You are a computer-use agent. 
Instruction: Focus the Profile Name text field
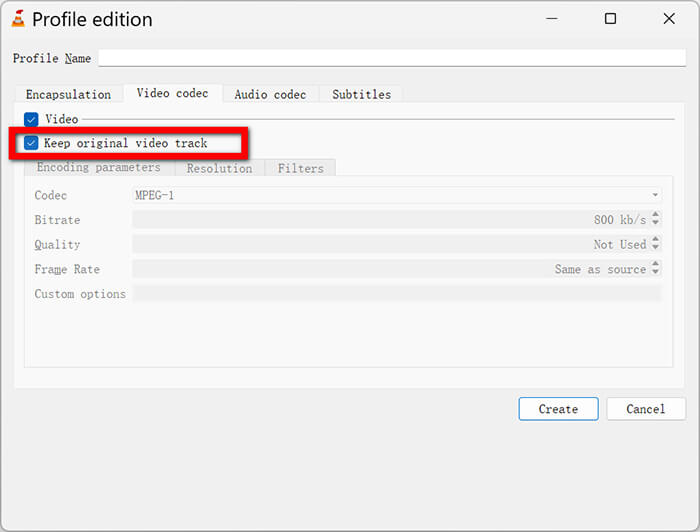[x=391, y=58]
